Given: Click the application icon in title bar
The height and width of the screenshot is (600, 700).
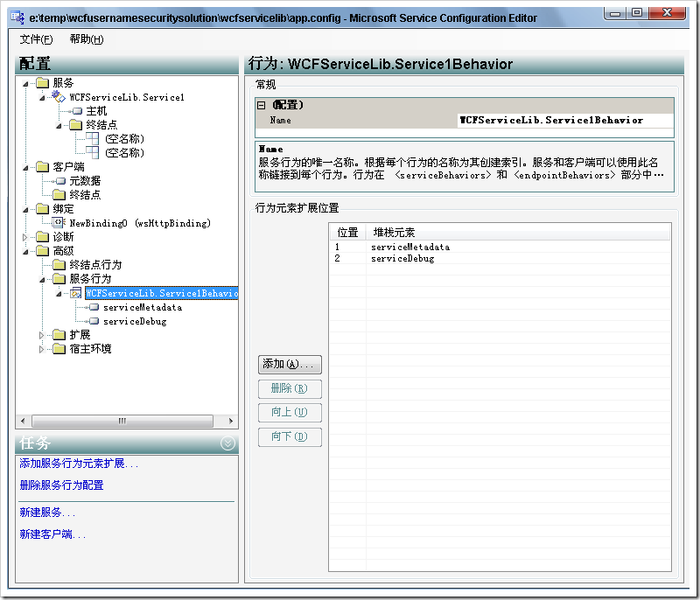Looking at the screenshot, I should pyautogui.click(x=17, y=17).
